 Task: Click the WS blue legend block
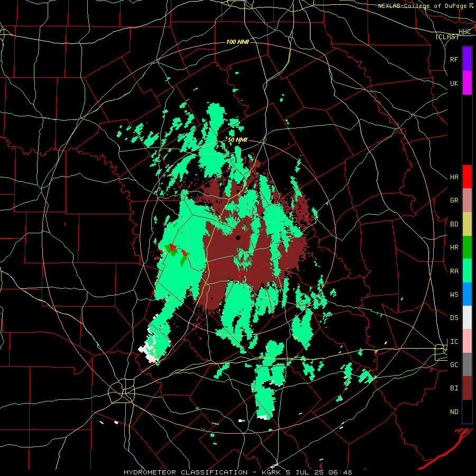[x=467, y=294]
